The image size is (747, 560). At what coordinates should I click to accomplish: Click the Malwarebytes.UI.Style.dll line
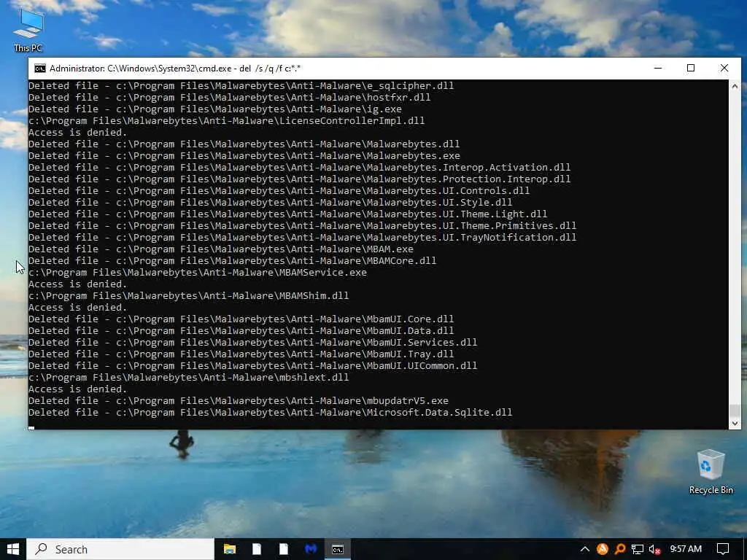tap(271, 203)
